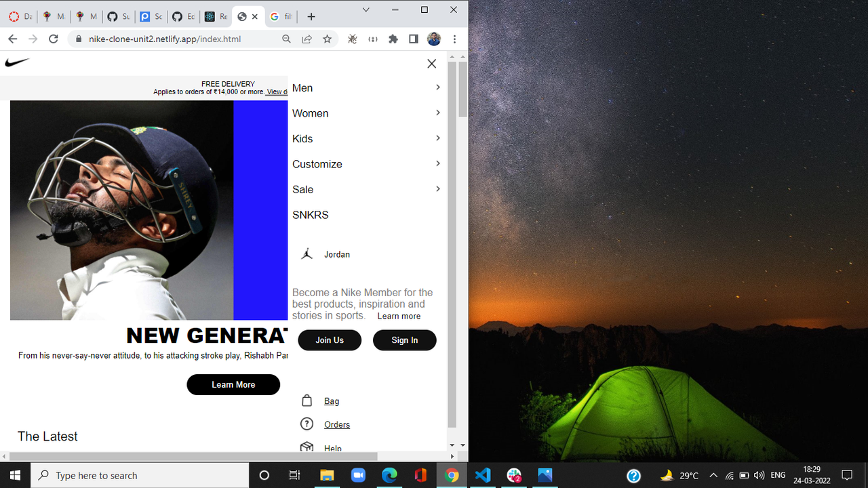Viewport: 868px width, 488px height.
Task: Select SNKRS in the side menu
Action: 311,215
